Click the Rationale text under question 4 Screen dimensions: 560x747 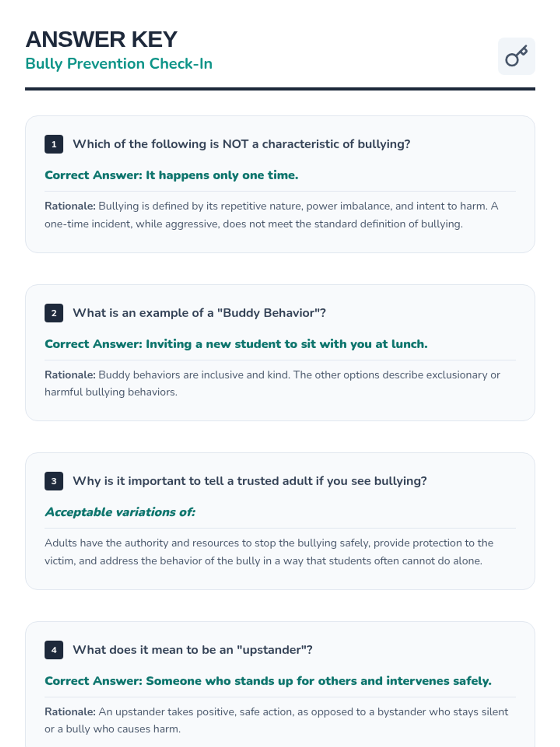275,720
